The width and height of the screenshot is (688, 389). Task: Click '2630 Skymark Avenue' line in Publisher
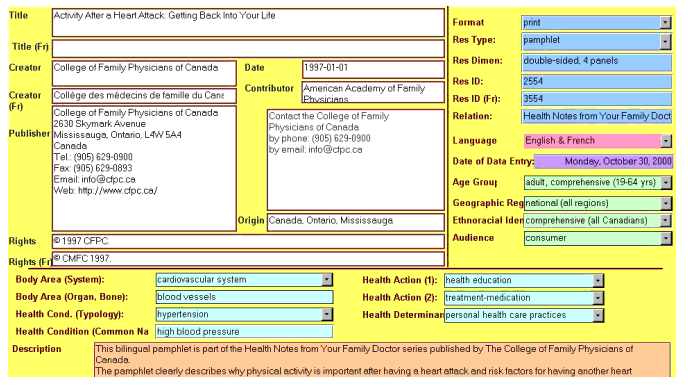[100, 124]
